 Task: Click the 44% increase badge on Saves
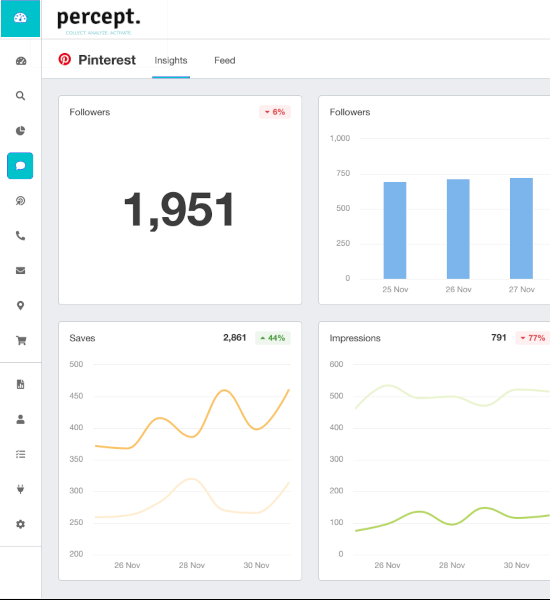click(x=273, y=338)
